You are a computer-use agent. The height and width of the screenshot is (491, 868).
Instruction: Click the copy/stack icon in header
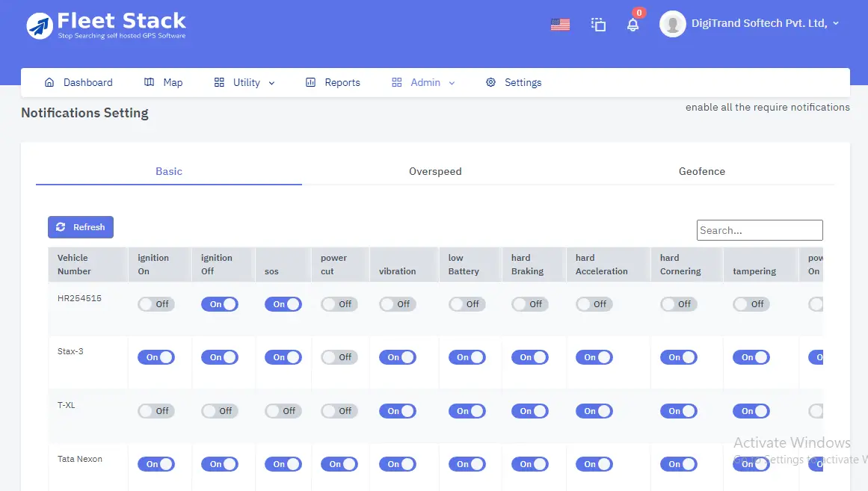598,25
